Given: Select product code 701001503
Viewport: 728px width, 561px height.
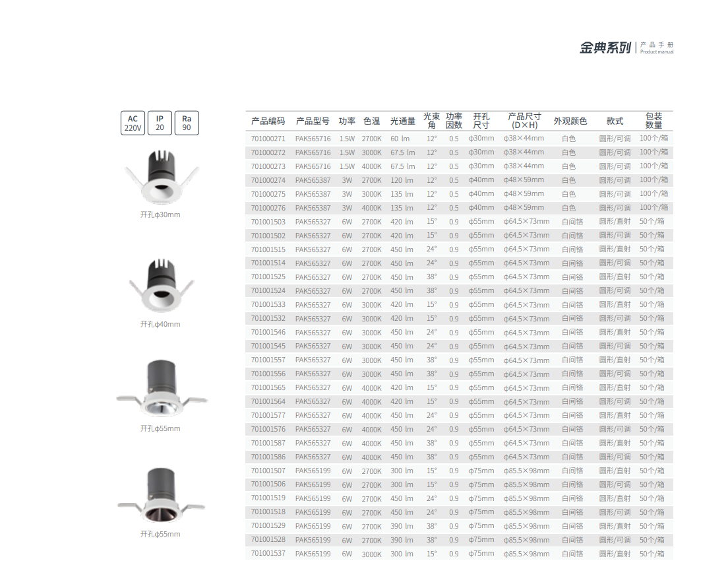Looking at the screenshot, I should 268,222.
